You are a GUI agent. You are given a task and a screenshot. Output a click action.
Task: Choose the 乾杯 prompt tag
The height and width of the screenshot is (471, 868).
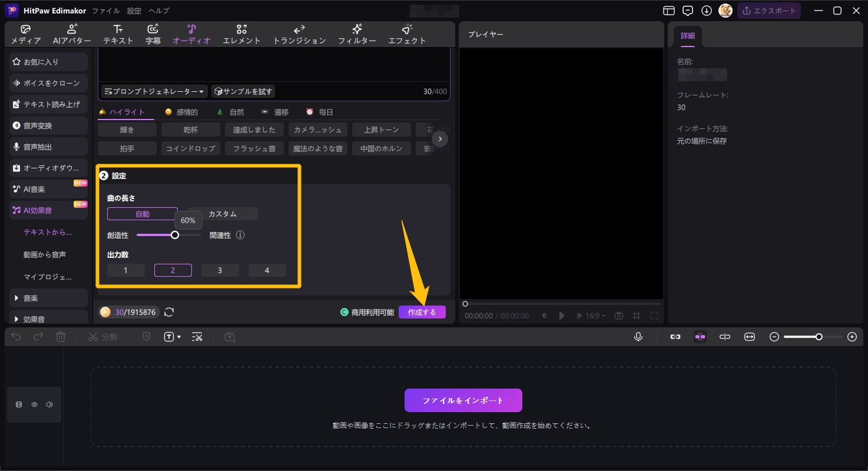click(191, 130)
